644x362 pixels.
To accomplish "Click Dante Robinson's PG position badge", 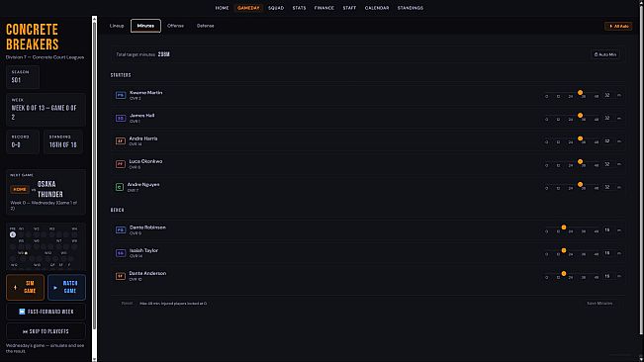I will 121,229.
